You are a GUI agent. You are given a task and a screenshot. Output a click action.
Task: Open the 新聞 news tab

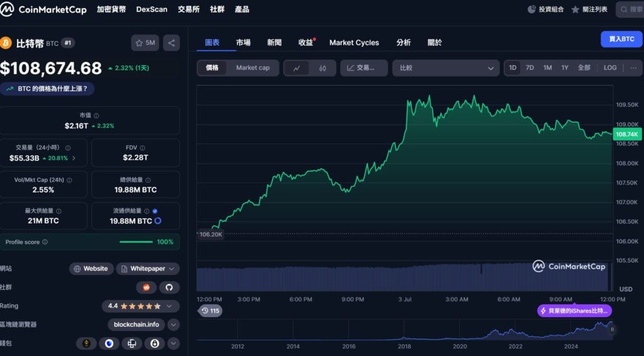pos(274,43)
